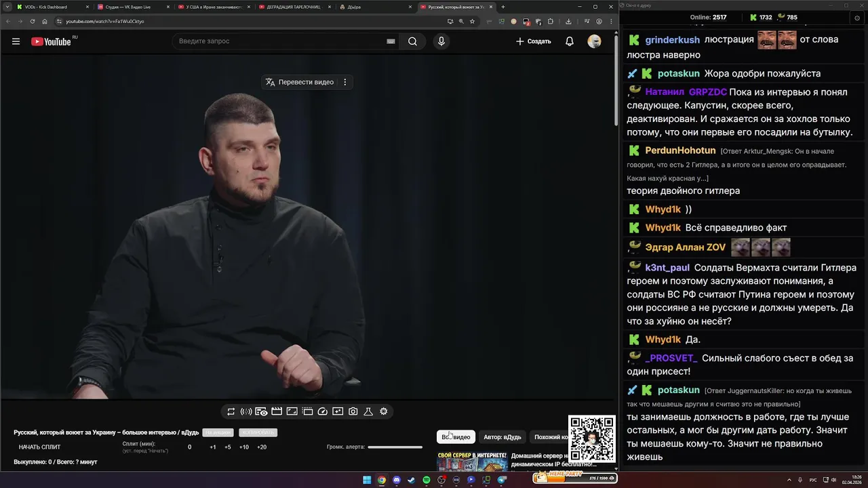The width and height of the screenshot is (868, 488).
Task: Click the film-with-eye toolbar icon
Action: [x=261, y=411]
